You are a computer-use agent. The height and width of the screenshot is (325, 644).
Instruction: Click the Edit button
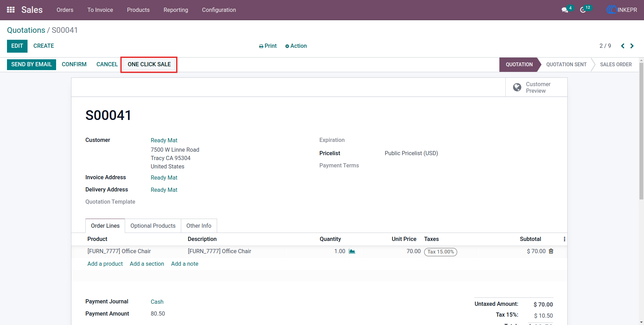point(17,46)
